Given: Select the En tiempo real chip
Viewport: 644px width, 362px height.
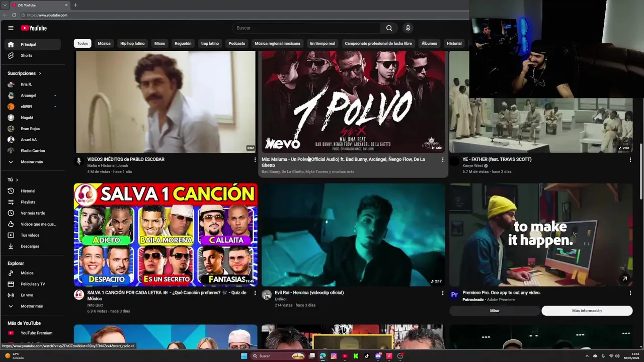Looking at the screenshot, I should (x=323, y=43).
